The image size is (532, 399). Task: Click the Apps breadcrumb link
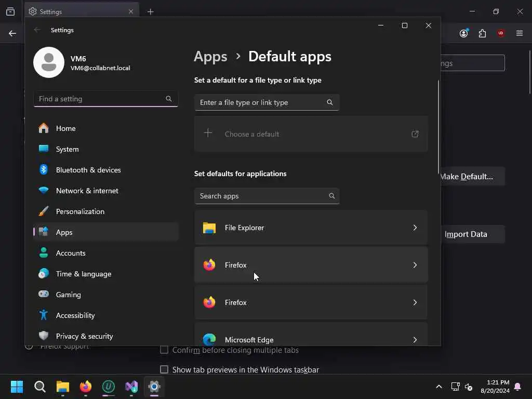(x=210, y=56)
